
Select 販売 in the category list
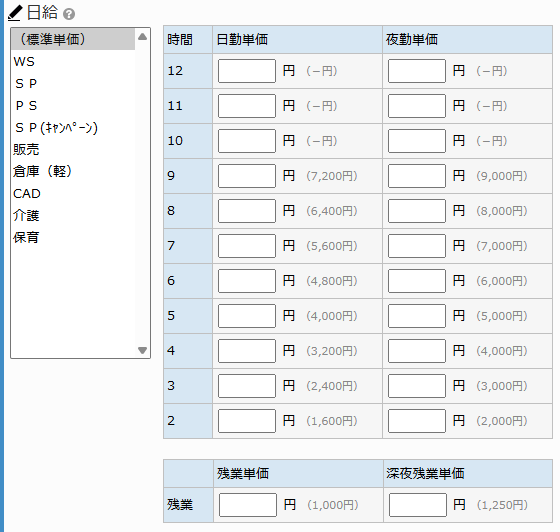click(73, 149)
